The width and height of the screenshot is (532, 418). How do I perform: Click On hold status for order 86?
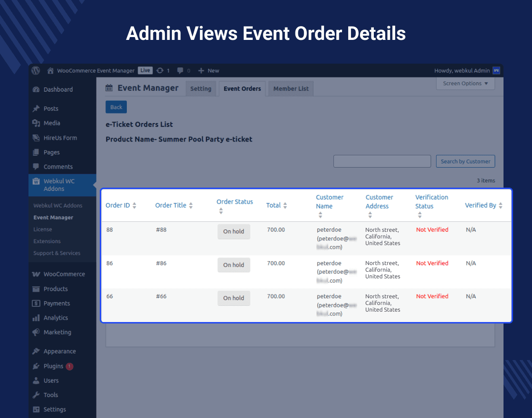pyautogui.click(x=234, y=265)
